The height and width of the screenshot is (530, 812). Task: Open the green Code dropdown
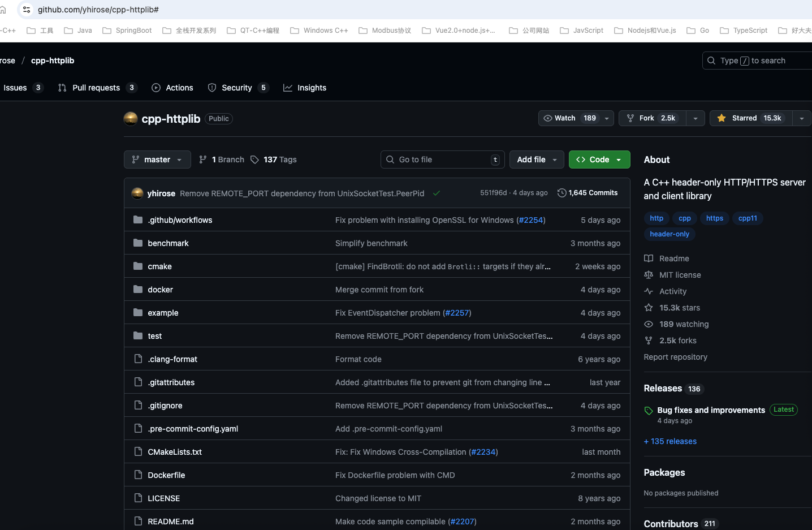(x=599, y=160)
